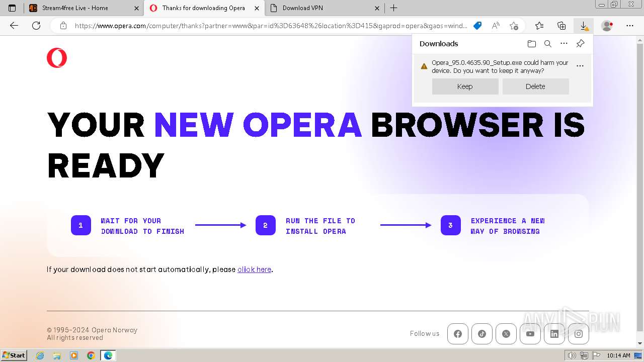Image resolution: width=644 pixels, height=362 pixels.
Task: Launch Chrome from the taskbar
Action: (91, 355)
